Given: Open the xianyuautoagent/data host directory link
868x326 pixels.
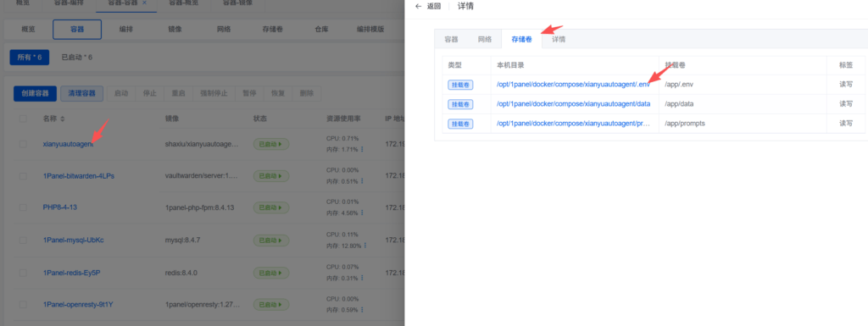Looking at the screenshot, I should [x=574, y=104].
